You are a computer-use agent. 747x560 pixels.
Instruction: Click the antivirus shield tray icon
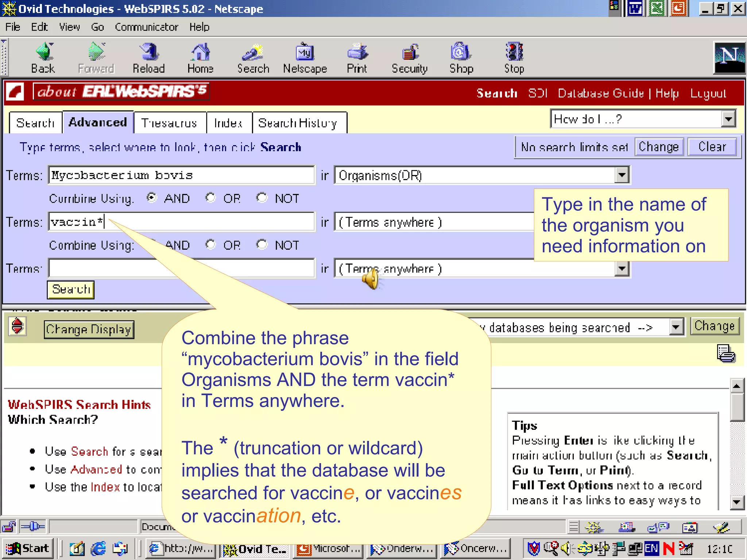click(534, 548)
